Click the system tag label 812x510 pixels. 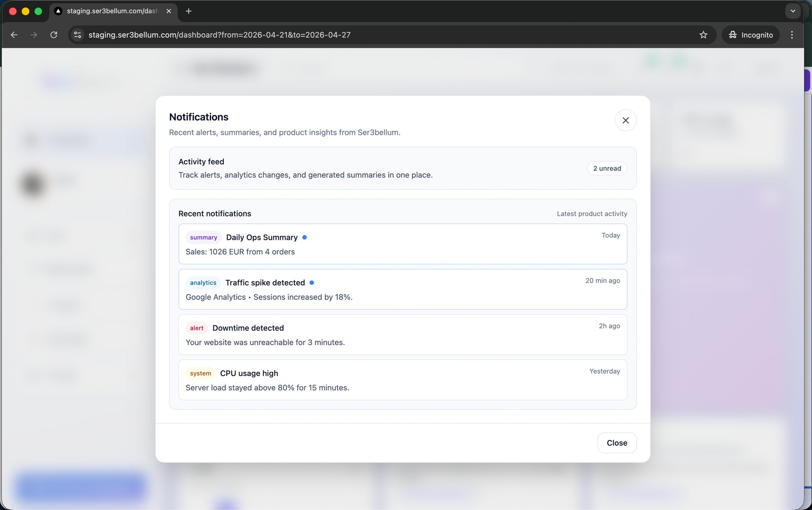point(200,373)
